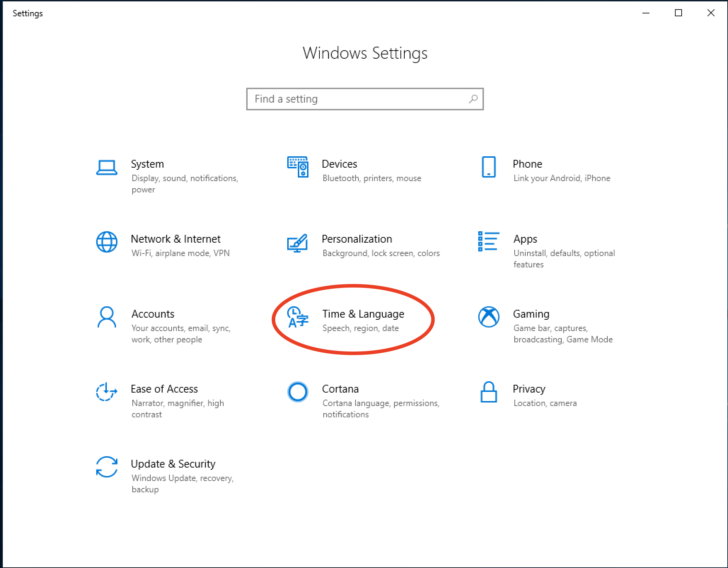Open Accounts settings label
The width and height of the screenshot is (728, 568).
[153, 314]
